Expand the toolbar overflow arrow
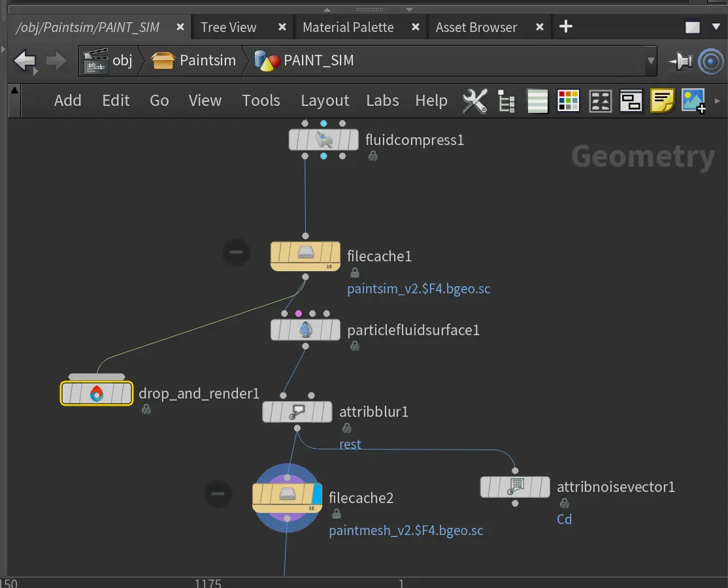 717,101
